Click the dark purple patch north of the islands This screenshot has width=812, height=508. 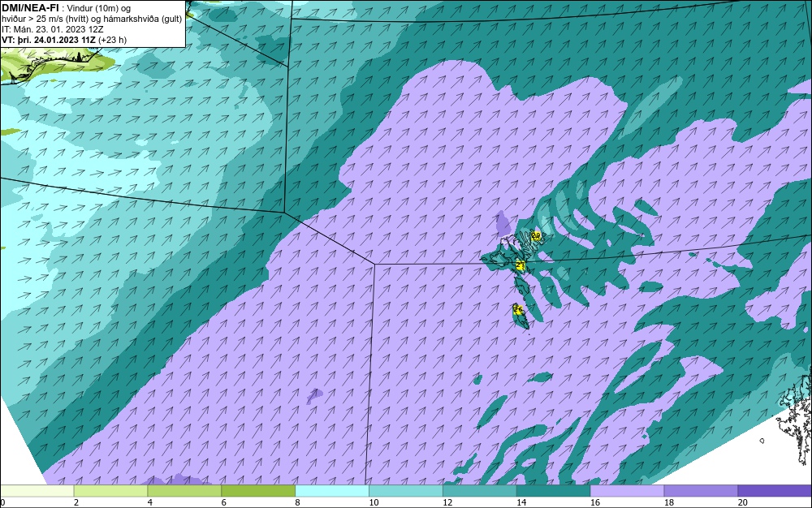[502, 223]
